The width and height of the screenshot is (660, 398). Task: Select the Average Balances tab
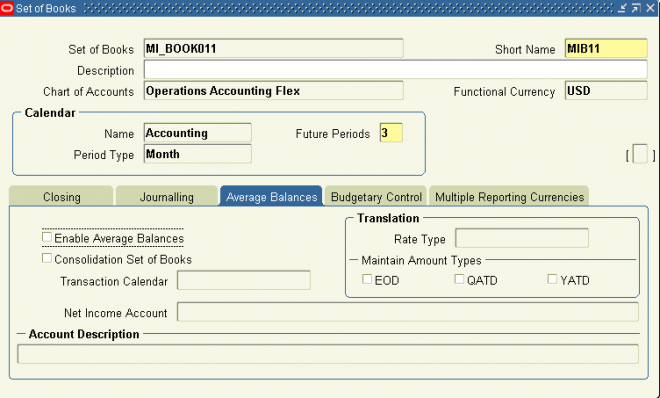point(271,196)
